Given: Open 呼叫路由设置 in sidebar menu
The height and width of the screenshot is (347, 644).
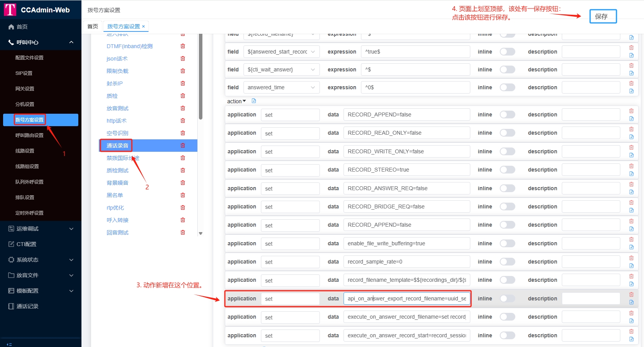Looking at the screenshot, I should (29, 135).
